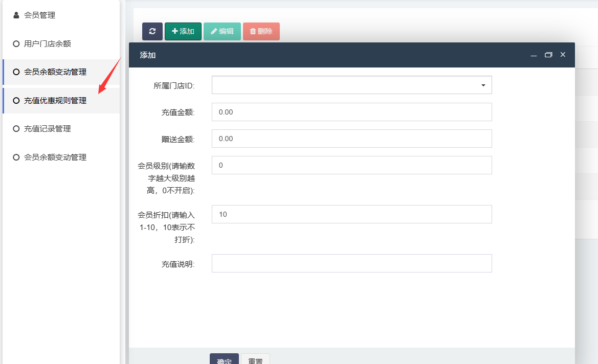598x364 pixels.
Task: Click the 重置 reset button
Action: (256, 359)
